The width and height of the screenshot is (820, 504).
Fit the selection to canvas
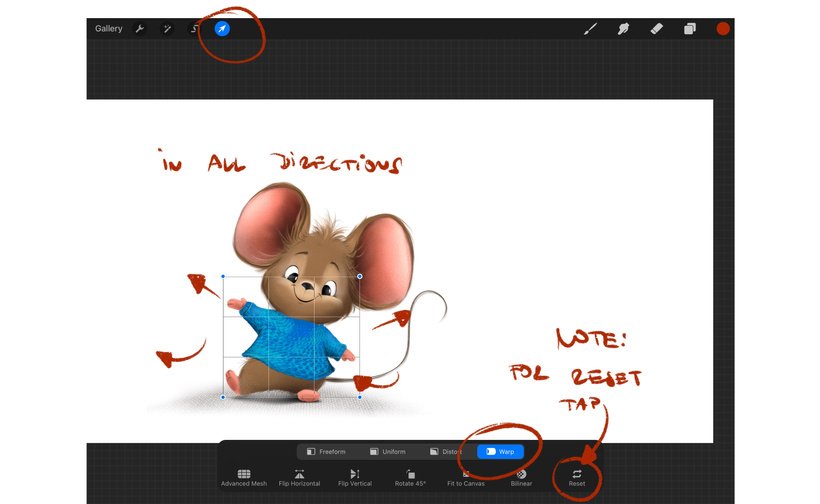click(x=465, y=478)
